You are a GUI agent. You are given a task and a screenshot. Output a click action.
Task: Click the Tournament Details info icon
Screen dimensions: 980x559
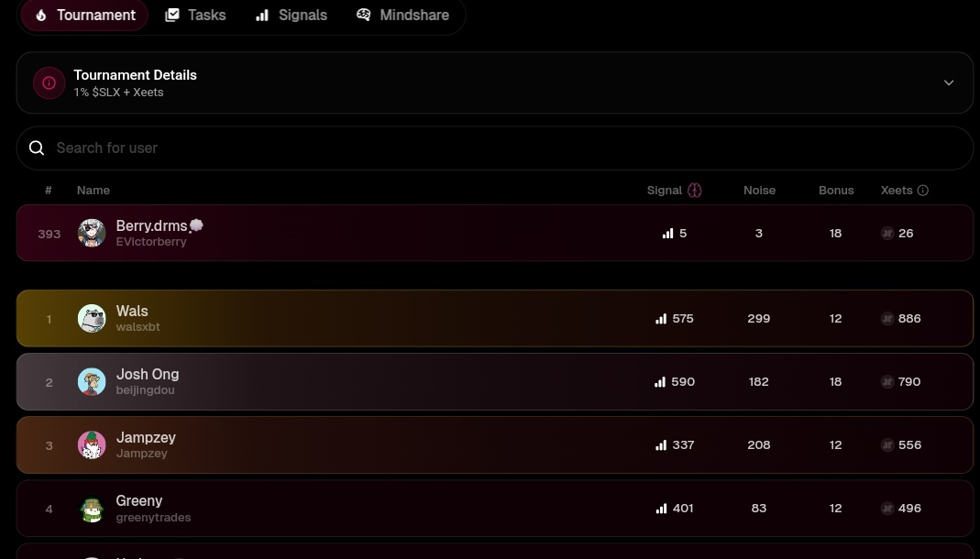click(49, 82)
